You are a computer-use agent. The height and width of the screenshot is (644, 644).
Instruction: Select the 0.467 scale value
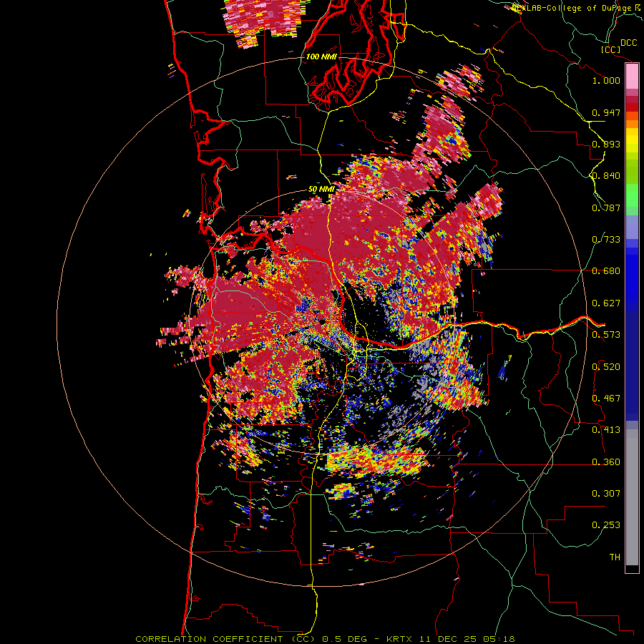[x=606, y=399]
